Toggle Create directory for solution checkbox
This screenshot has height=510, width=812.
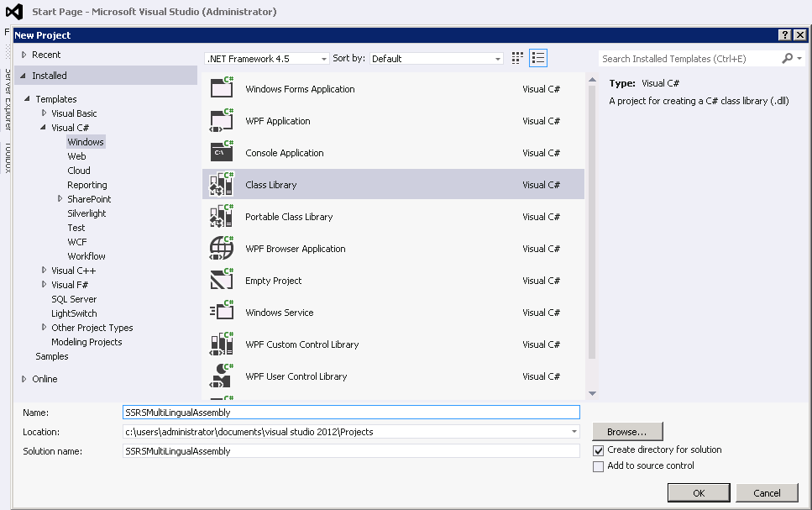(x=598, y=450)
